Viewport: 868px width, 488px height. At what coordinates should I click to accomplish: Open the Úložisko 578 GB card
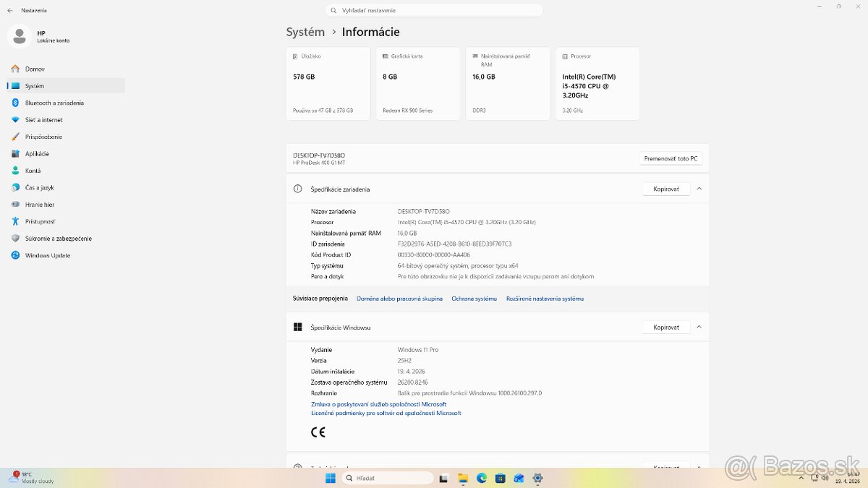point(328,84)
